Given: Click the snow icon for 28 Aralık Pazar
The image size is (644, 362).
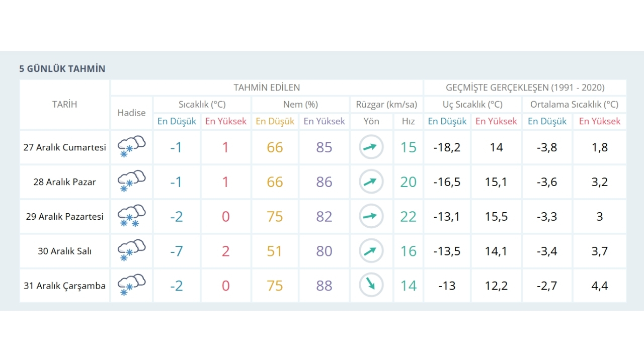Looking at the screenshot, I should click(x=131, y=182).
